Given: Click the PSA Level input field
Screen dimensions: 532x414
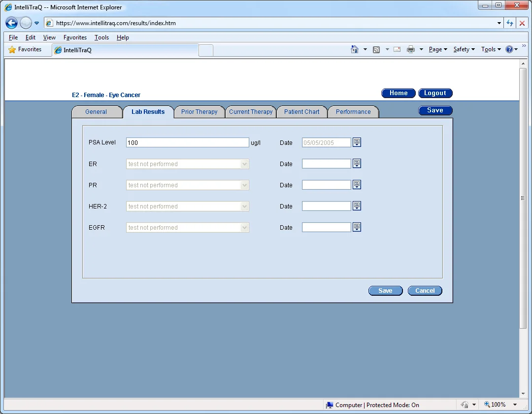Looking at the screenshot, I should [187, 142].
